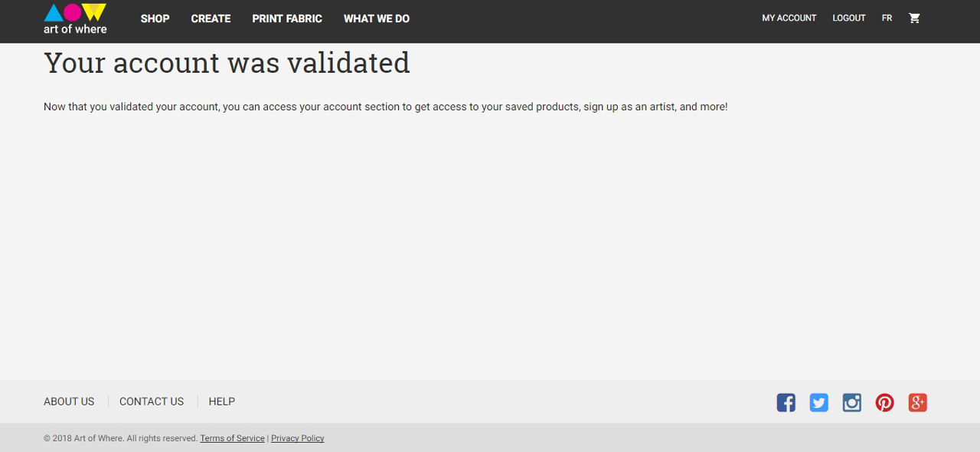Switch the language to FR
The image size is (980, 452).
887,18
